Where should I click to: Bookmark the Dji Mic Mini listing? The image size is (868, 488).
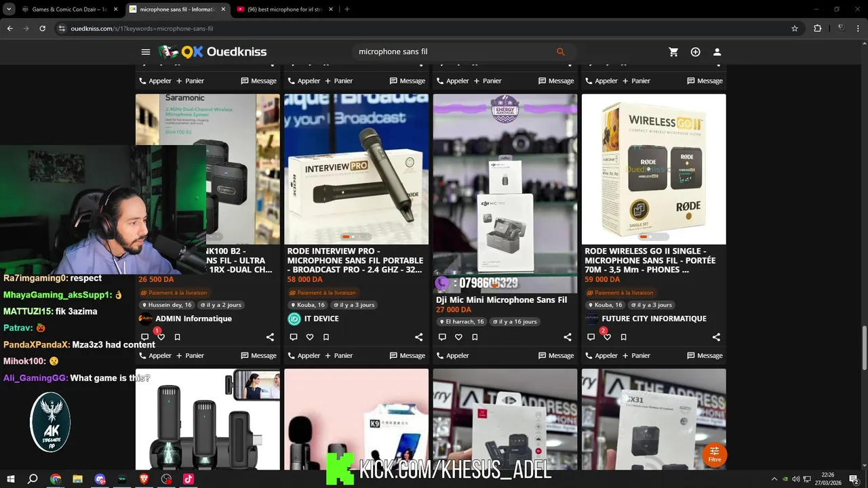pyautogui.click(x=475, y=337)
